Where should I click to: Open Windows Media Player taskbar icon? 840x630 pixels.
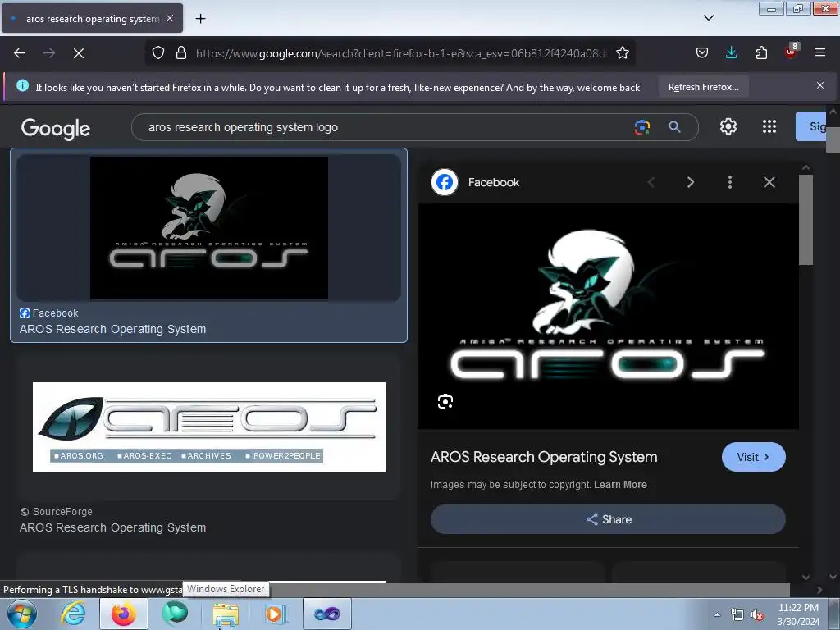(276, 614)
